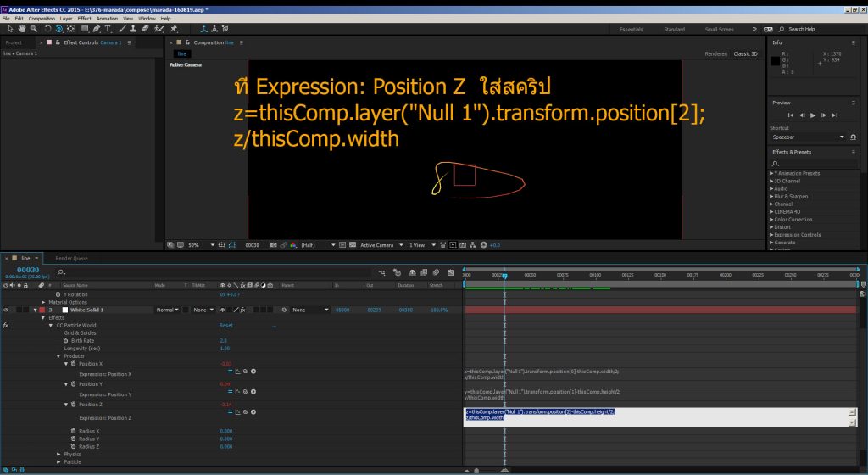Select the Rotation tool
Viewport: 868px width, 475px height.
47,28
